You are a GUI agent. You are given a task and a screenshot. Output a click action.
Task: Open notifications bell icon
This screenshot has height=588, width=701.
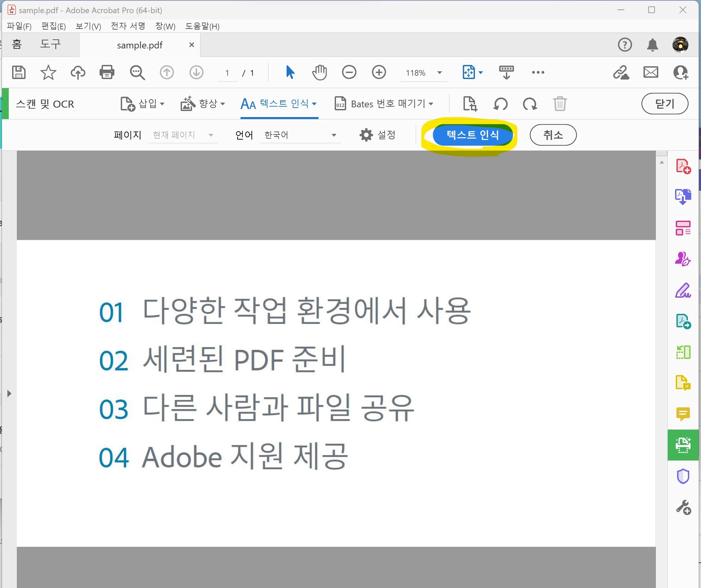pyautogui.click(x=652, y=45)
